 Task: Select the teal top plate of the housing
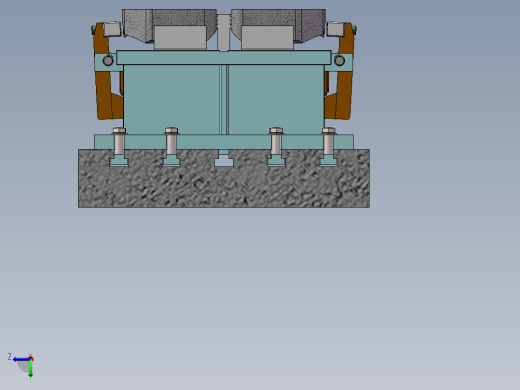[x=224, y=57]
